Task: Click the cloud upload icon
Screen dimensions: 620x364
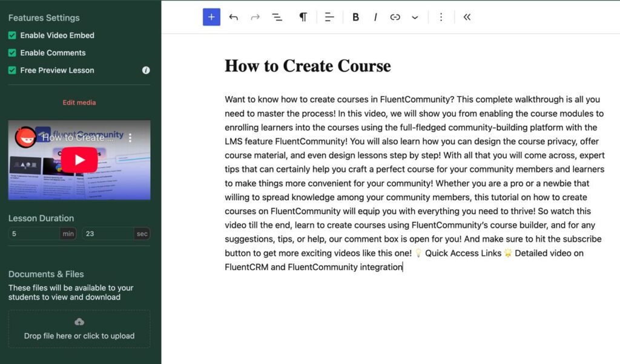Action: [79, 322]
